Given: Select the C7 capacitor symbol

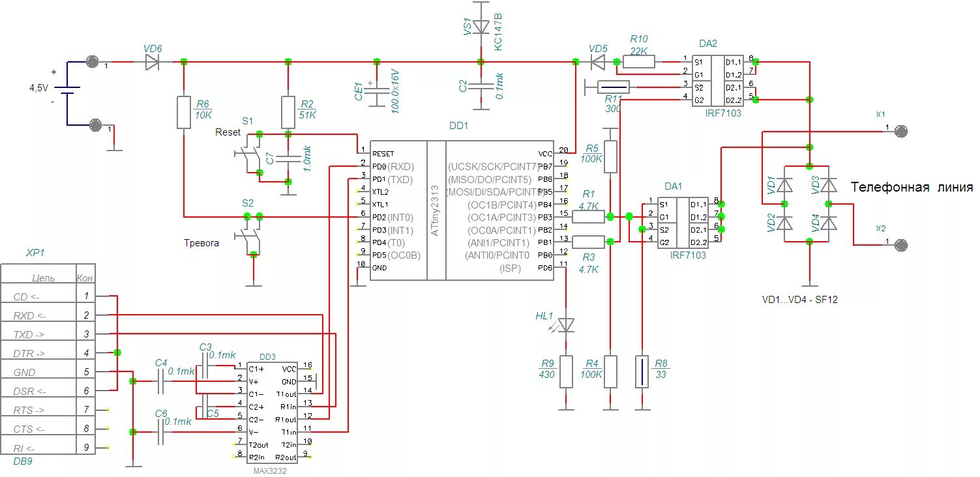Looking at the screenshot, I should tap(288, 158).
